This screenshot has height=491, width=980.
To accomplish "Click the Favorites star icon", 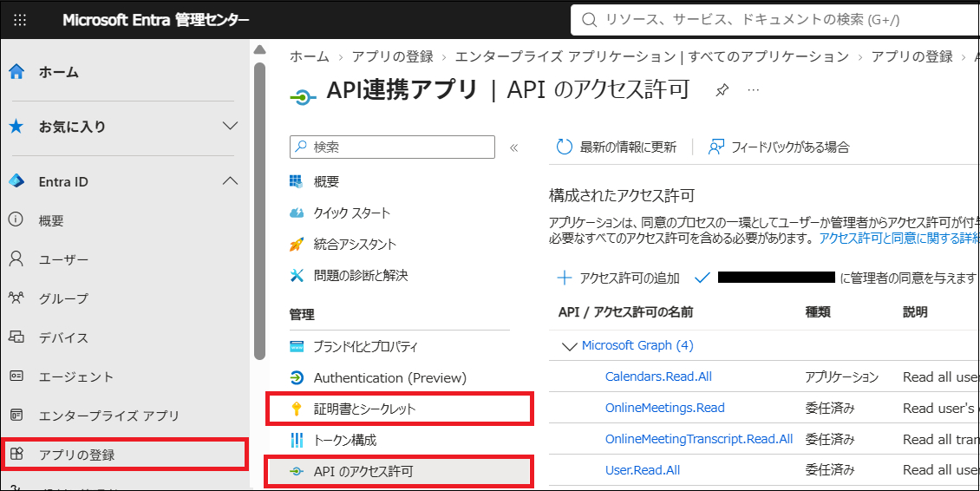I will [x=16, y=127].
